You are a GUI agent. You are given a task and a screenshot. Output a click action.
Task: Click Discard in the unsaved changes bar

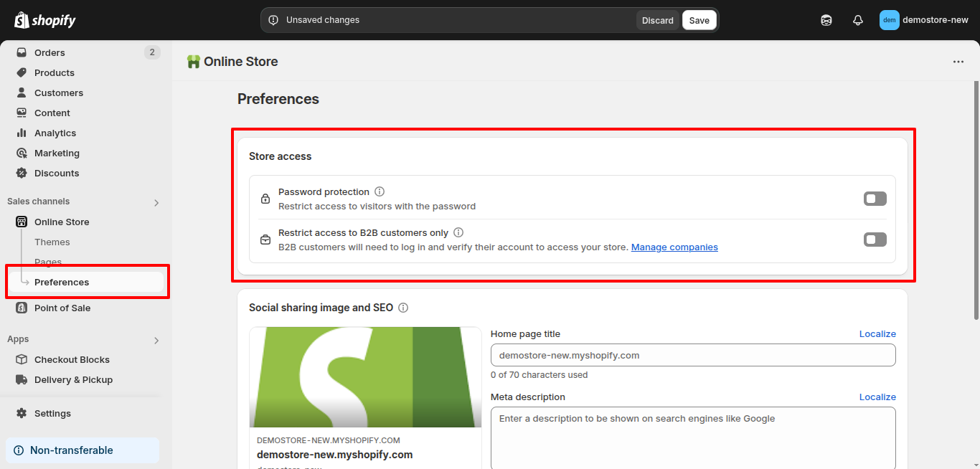click(x=657, y=19)
